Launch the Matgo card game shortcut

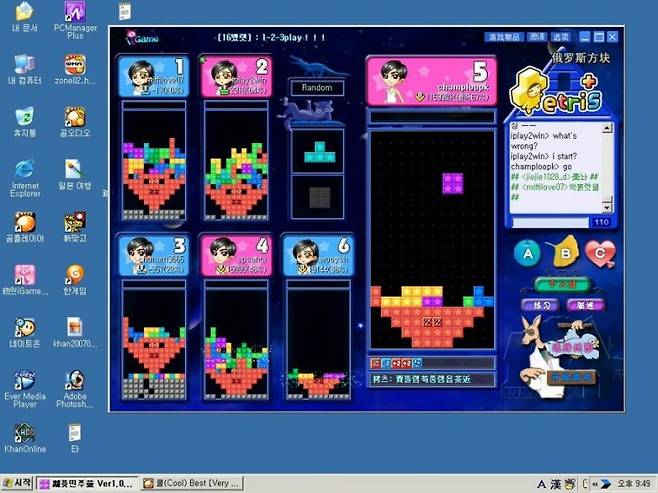coord(75,227)
